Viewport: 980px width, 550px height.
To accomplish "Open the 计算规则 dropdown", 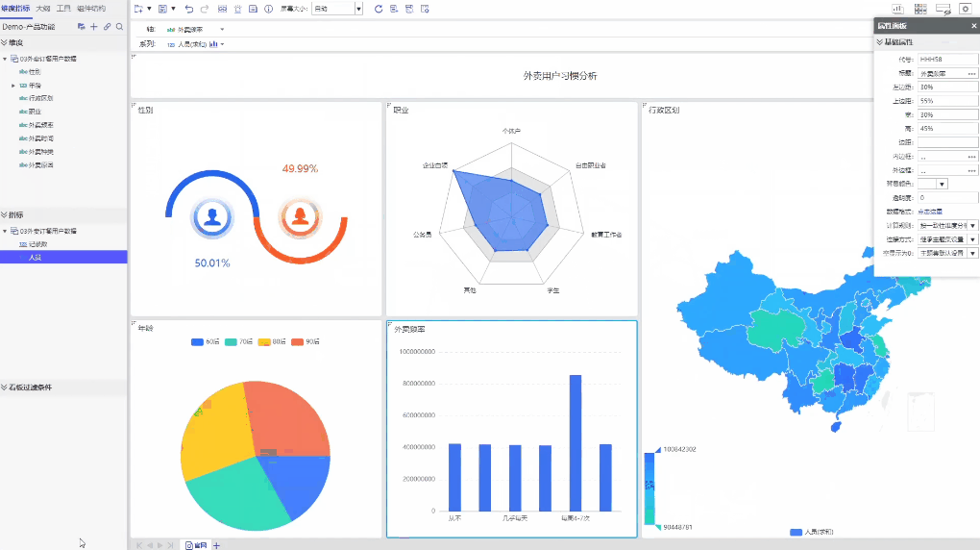I will point(972,225).
